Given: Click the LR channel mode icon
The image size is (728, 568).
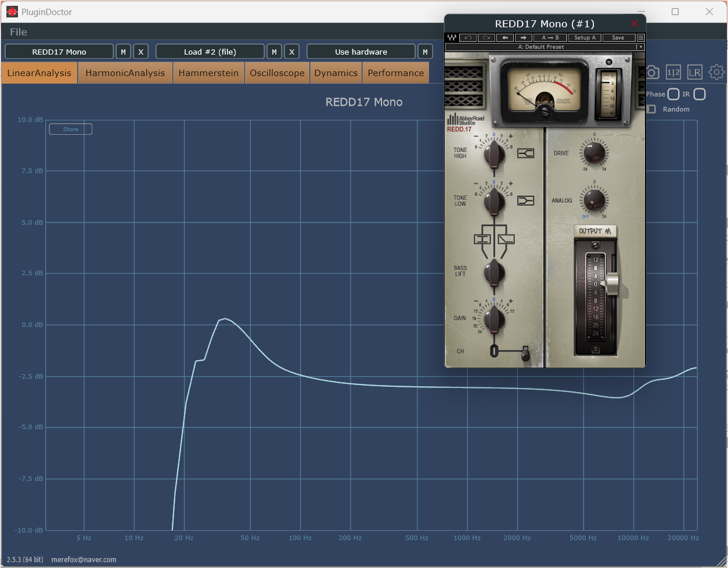Looking at the screenshot, I should [695, 72].
